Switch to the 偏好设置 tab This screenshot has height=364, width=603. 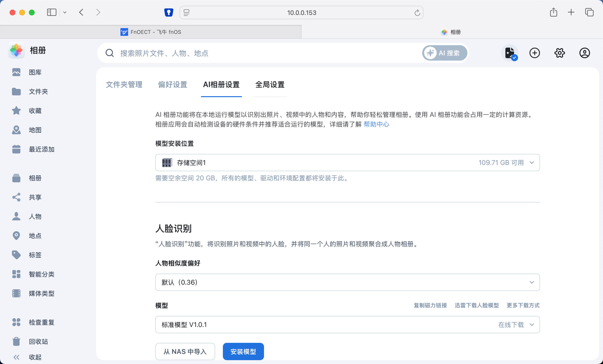pyautogui.click(x=172, y=84)
